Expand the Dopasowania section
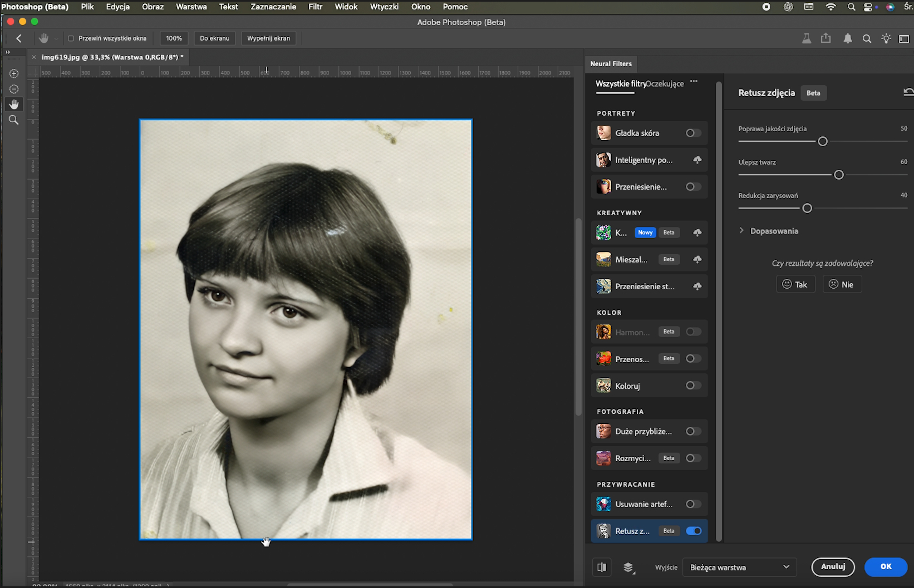 pos(769,231)
